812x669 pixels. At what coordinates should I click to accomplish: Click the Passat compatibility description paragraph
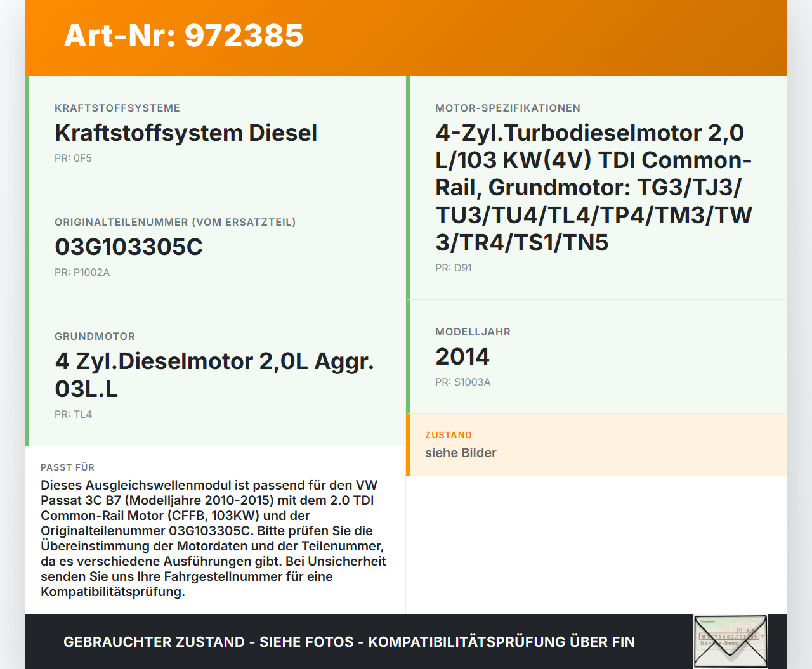(x=213, y=538)
